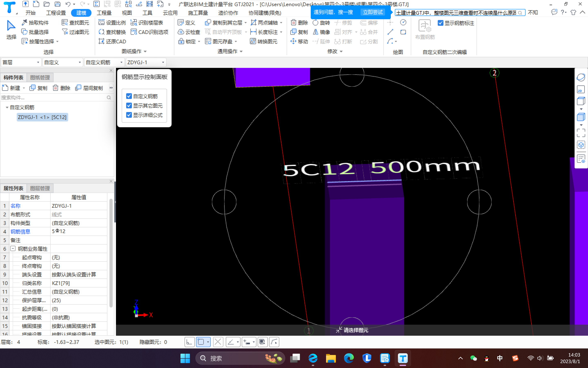Click the 定义 define tool

(x=186, y=23)
